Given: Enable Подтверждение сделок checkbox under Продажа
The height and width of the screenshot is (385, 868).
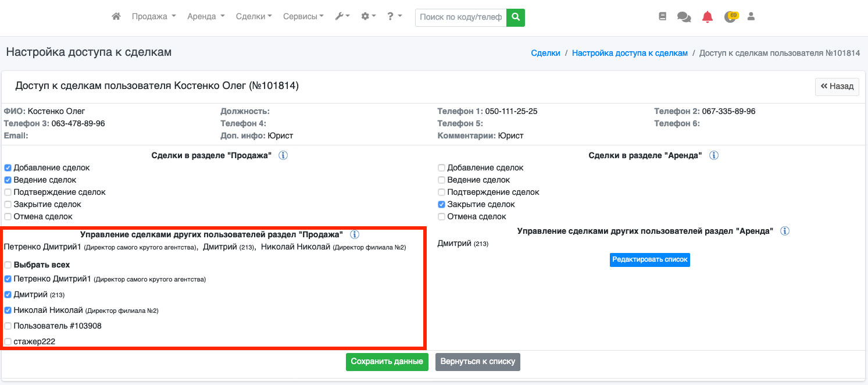Looking at the screenshot, I should tap(8, 192).
